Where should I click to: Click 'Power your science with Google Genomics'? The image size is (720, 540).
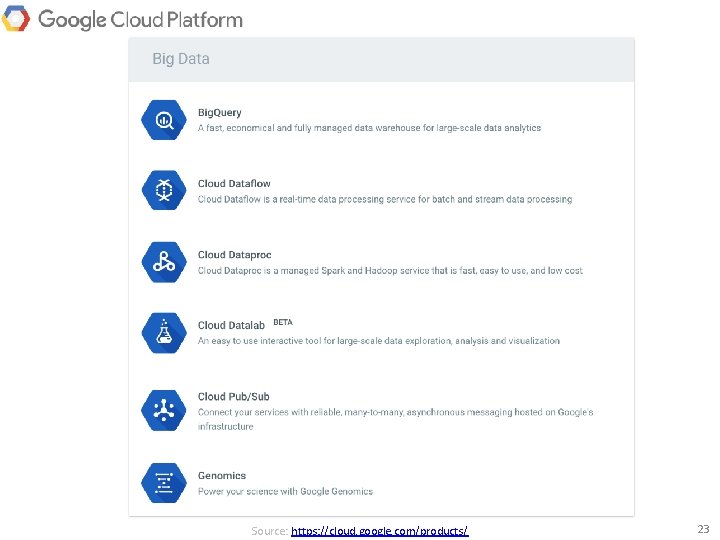pos(285,491)
